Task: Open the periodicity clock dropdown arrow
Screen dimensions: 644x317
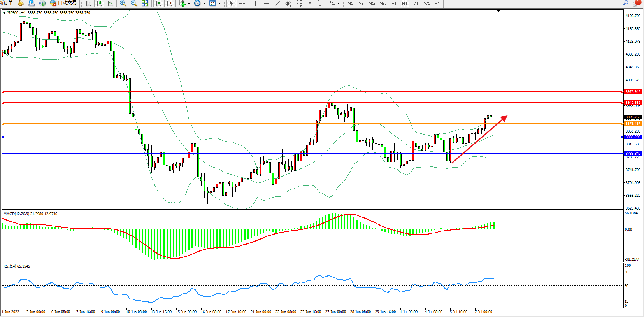Action: click(x=204, y=4)
